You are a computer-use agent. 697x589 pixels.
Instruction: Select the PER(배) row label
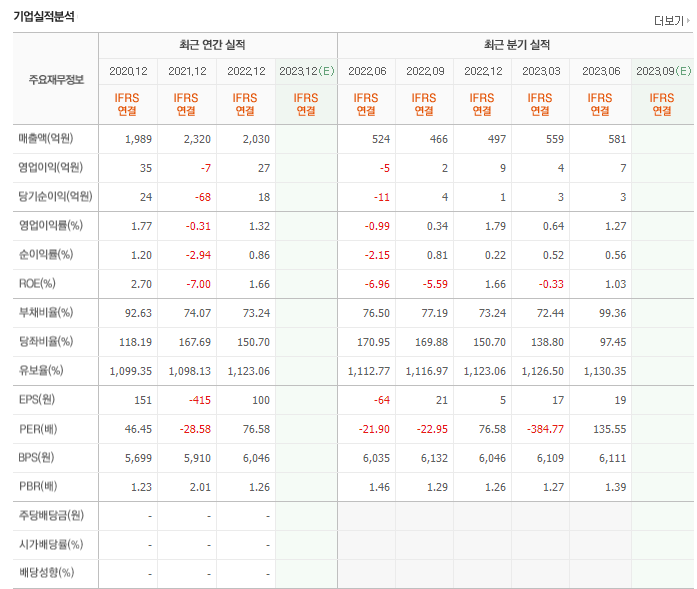pos(38,429)
